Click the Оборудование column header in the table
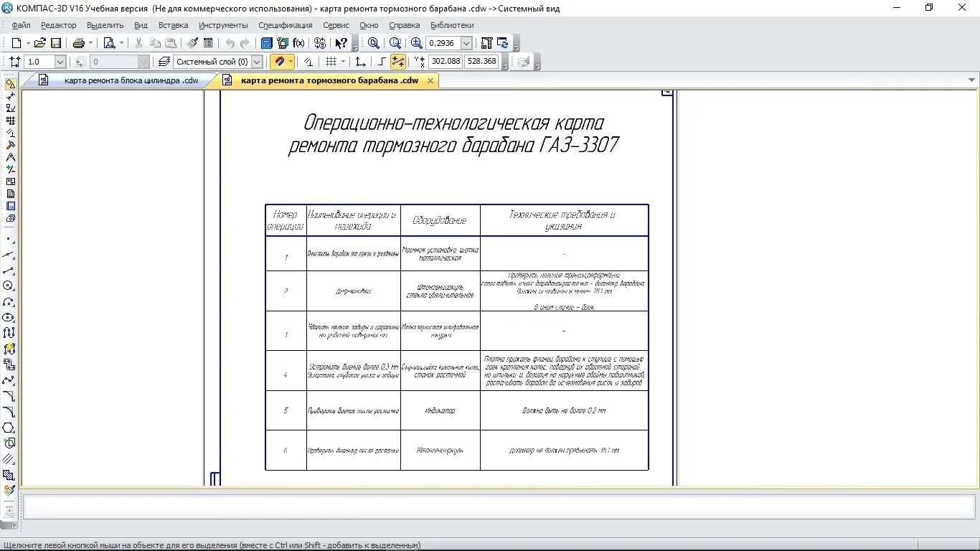 pyautogui.click(x=440, y=221)
